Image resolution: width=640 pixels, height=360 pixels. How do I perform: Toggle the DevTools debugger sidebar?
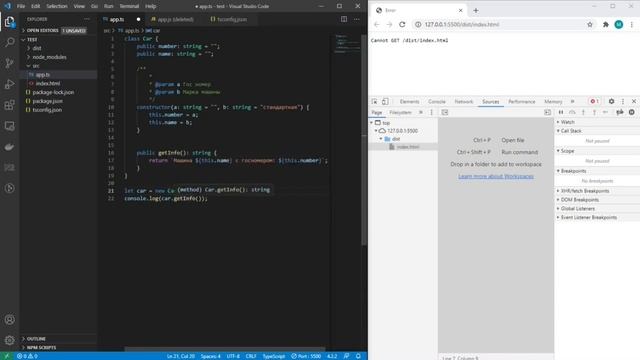pyautogui.click(x=547, y=112)
